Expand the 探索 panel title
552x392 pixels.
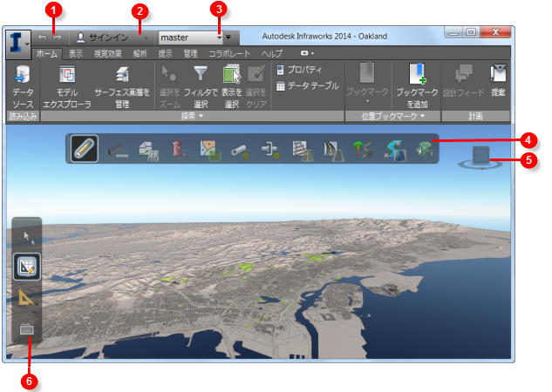click(192, 116)
